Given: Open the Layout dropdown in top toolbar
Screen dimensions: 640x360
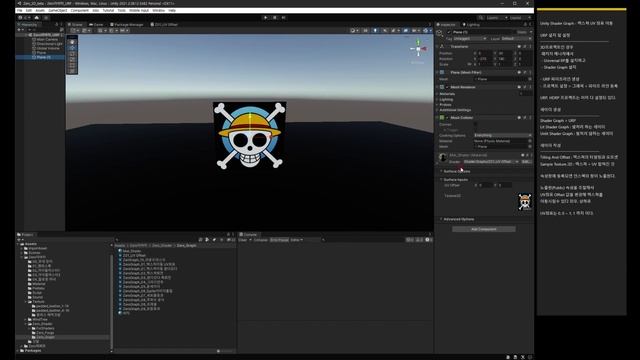Looking at the screenshot, I should [520, 18].
